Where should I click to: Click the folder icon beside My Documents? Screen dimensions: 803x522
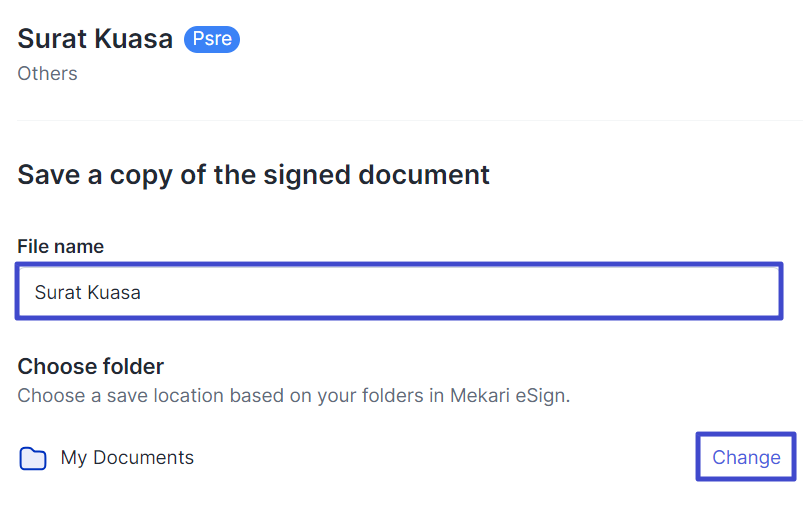tap(33, 459)
